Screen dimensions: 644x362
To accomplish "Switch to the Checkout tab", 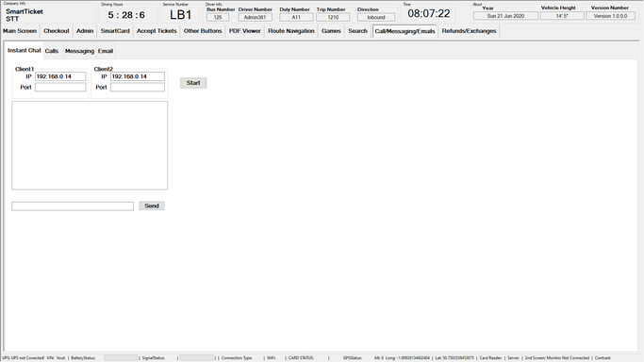I will (57, 31).
